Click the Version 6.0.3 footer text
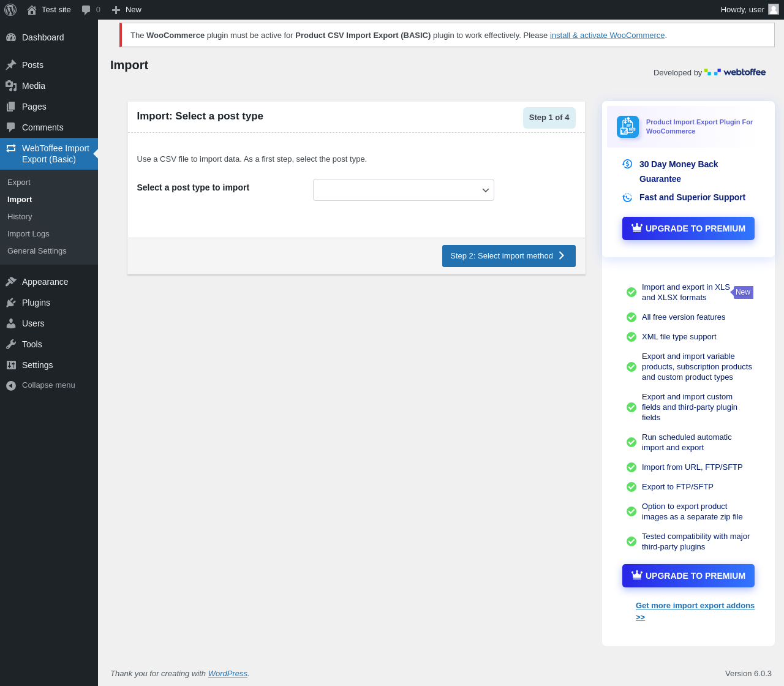 (748, 674)
